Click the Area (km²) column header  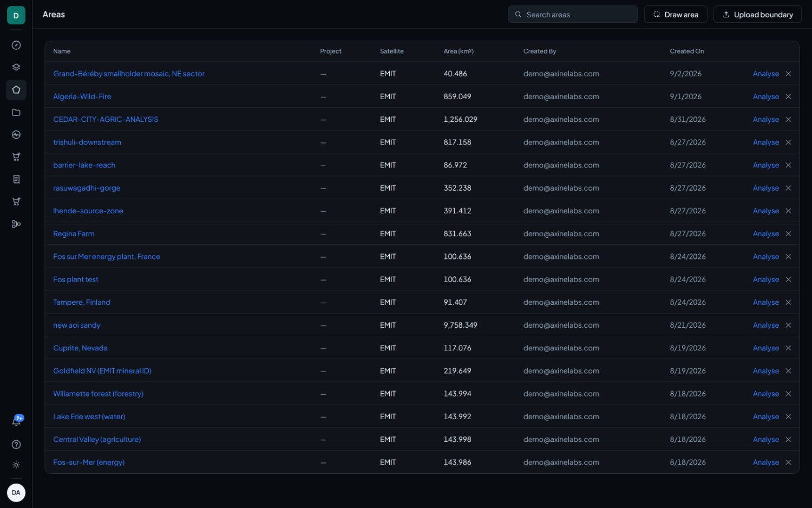pos(459,51)
